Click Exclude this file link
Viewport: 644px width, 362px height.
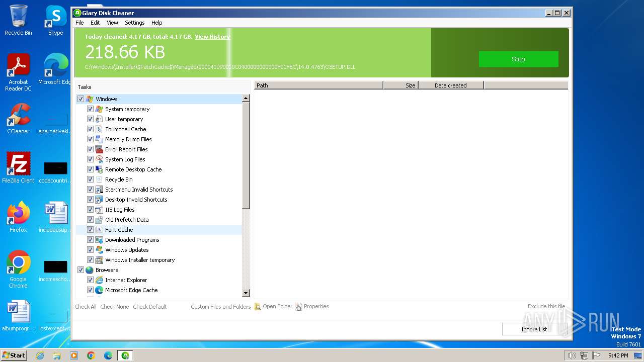(546, 306)
